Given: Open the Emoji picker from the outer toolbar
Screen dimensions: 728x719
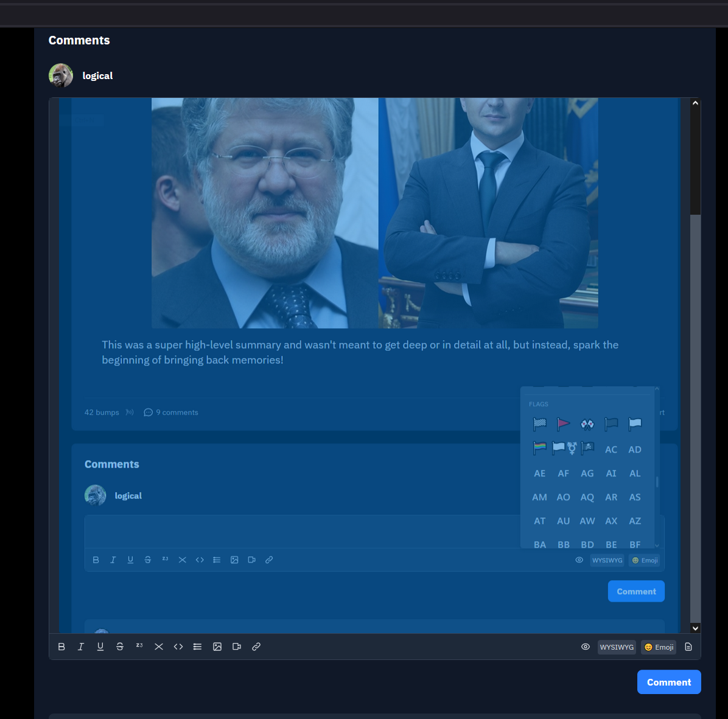Looking at the screenshot, I should point(659,647).
